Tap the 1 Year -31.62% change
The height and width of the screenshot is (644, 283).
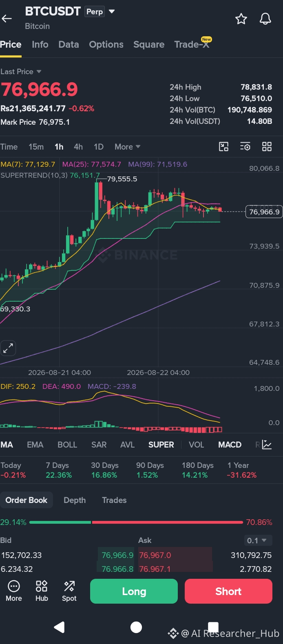pyautogui.click(x=242, y=470)
